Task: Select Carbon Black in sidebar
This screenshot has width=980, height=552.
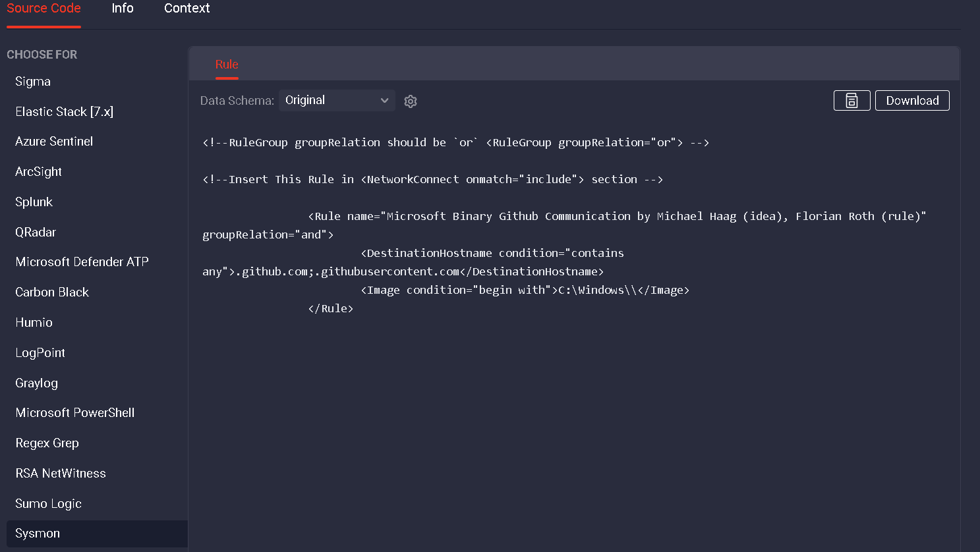Action: (52, 292)
